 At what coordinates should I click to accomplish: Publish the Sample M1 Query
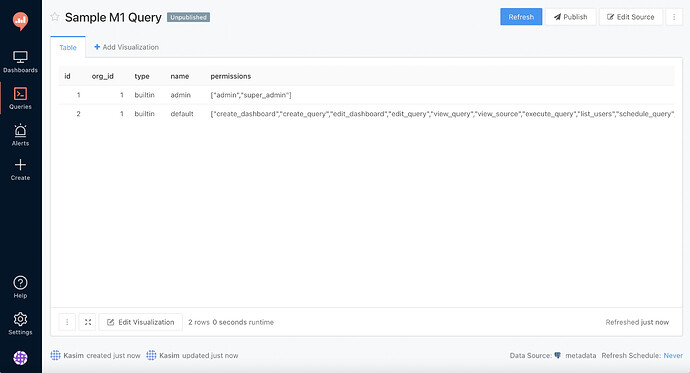point(570,17)
